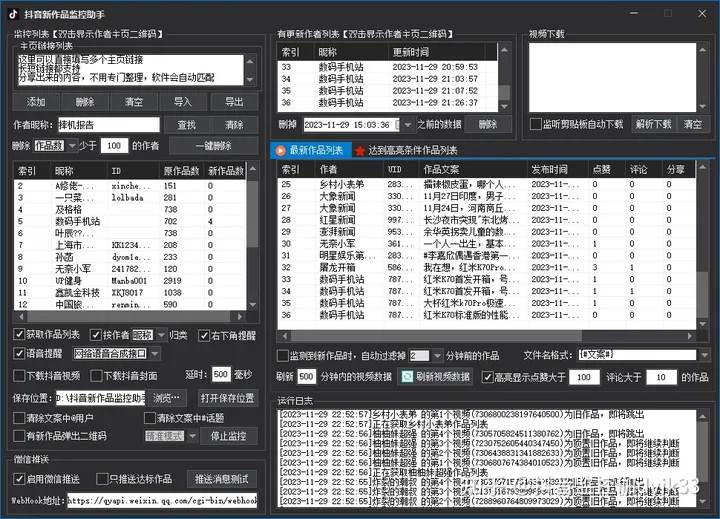
Task: Click the 作者昵称 input field
Action: point(109,124)
